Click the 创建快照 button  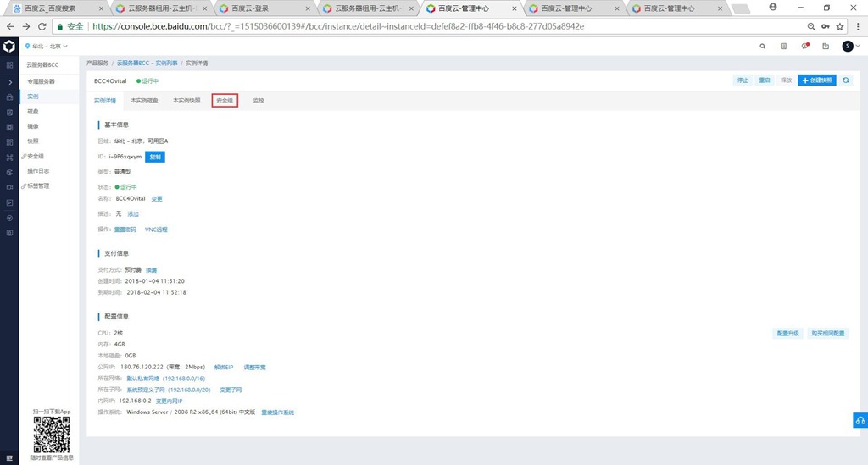(816, 80)
